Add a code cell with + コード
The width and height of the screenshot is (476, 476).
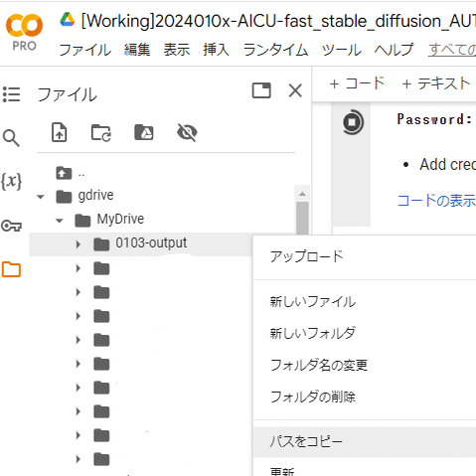click(357, 83)
